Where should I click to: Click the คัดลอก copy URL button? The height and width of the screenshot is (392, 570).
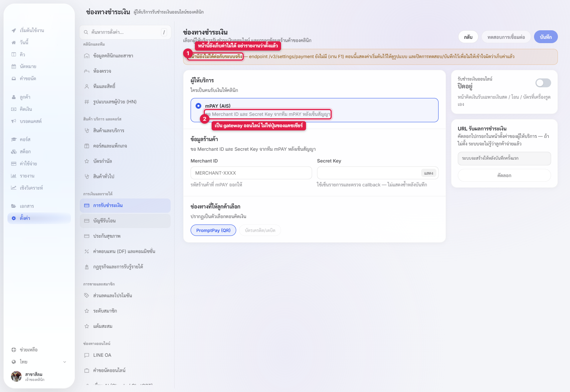pos(504,175)
